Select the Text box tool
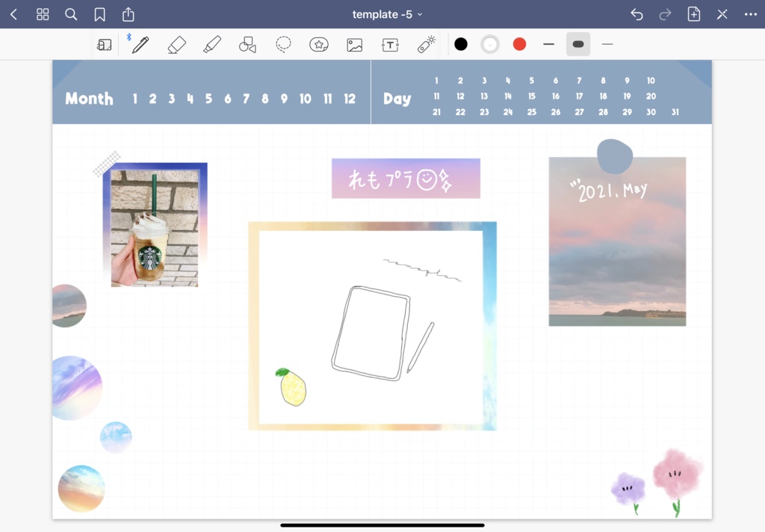Viewport: 765px width, 532px height. [x=390, y=45]
